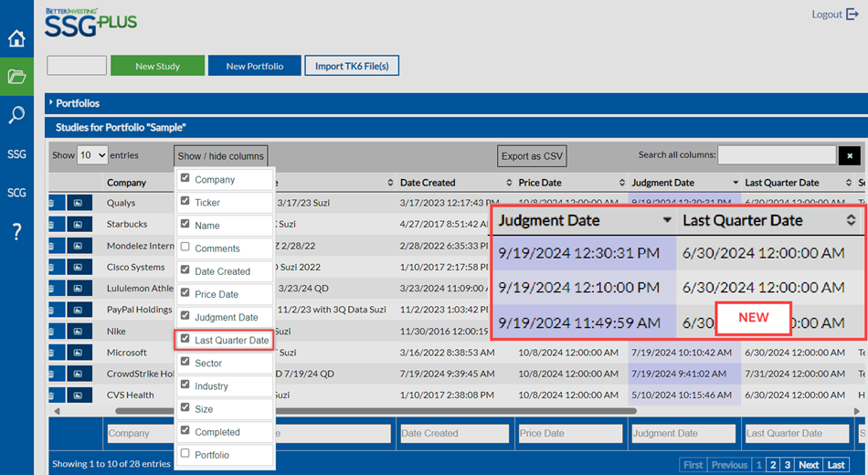This screenshot has width=868, height=475.
Task: Open SSG in the sidebar
Action: tap(16, 153)
